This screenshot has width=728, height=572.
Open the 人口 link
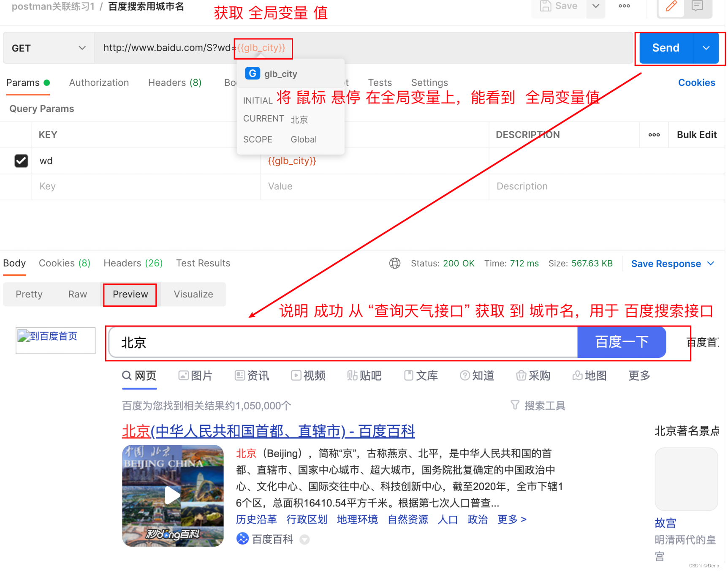[448, 520]
